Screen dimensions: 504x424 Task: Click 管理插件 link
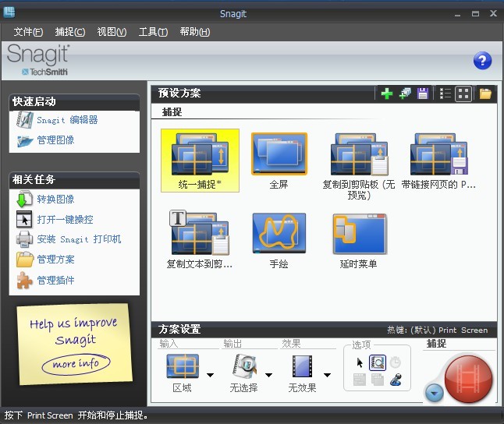(55, 280)
